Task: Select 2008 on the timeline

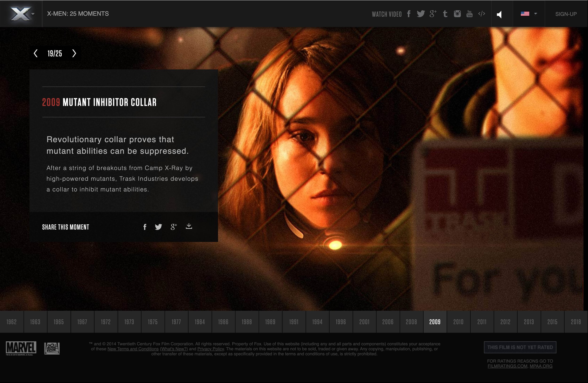Action: point(411,322)
